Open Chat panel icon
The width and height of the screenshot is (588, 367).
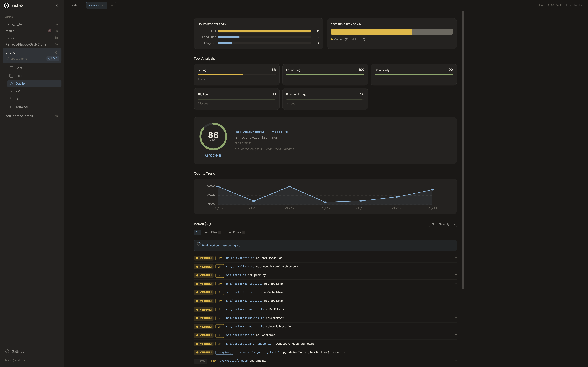11,68
